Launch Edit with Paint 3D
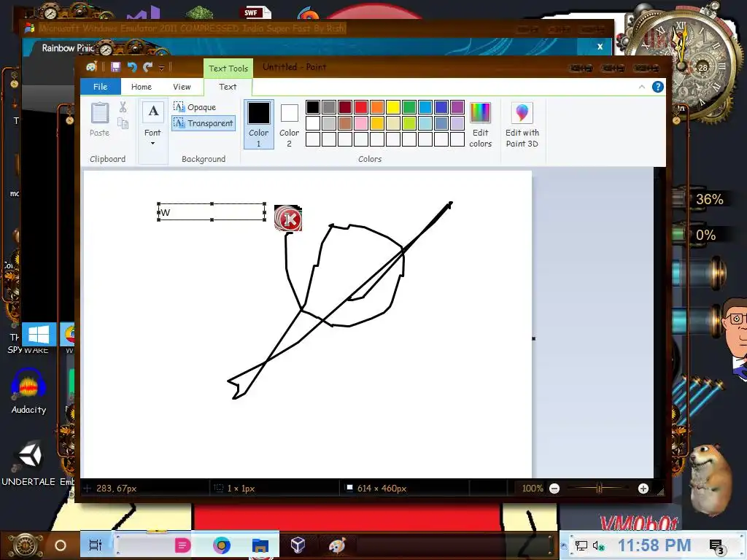Screen dimensions: 747x560 [x=522, y=125]
